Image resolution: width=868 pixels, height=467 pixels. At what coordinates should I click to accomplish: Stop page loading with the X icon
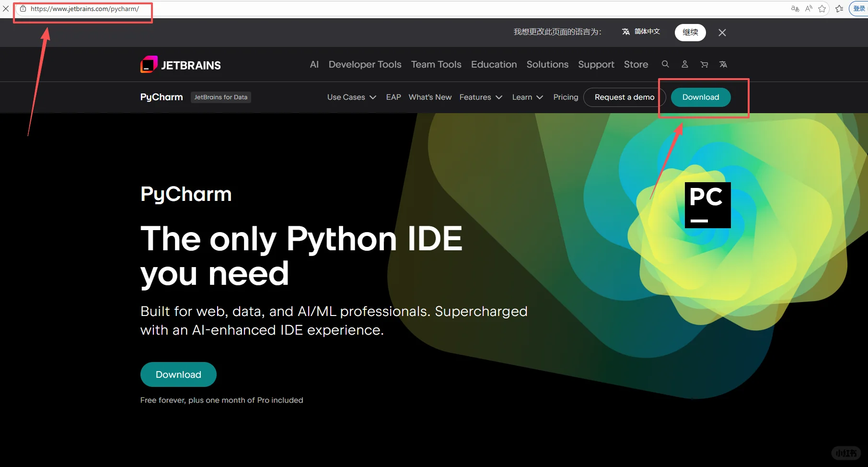click(x=6, y=9)
